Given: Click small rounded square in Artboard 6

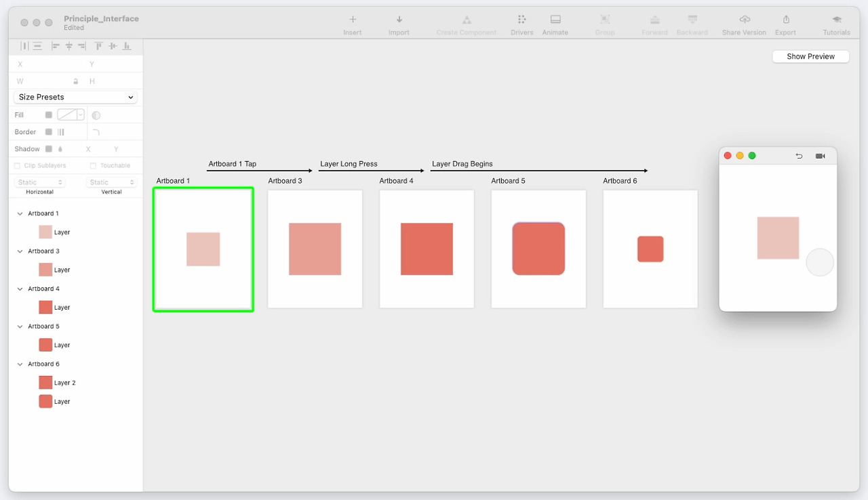Looking at the screenshot, I should pyautogui.click(x=650, y=249).
